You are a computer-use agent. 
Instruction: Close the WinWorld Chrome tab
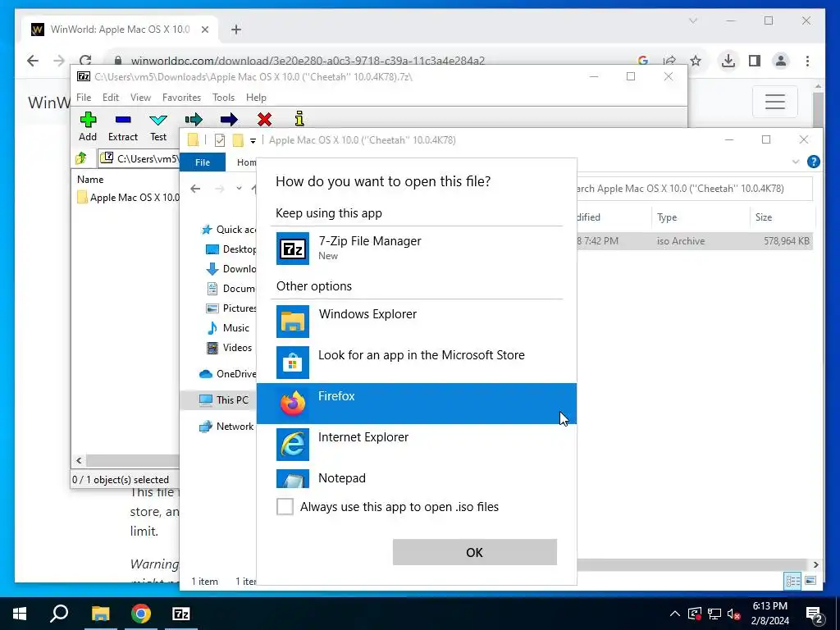[204, 30]
